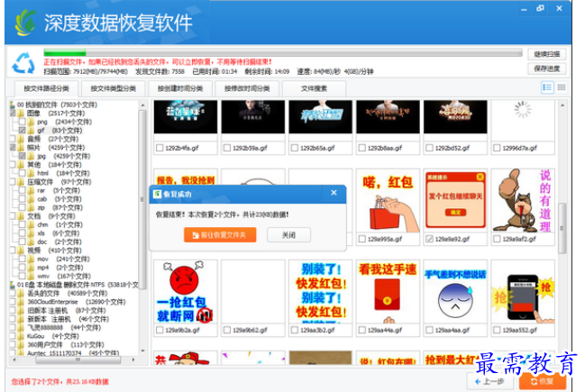Untick the gif folder checkbox
585x392 pixels.
(22, 131)
